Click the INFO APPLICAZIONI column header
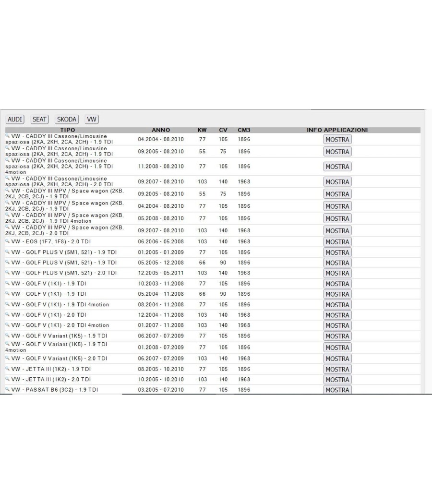Viewport: 432px width, 504px height. coord(337,130)
